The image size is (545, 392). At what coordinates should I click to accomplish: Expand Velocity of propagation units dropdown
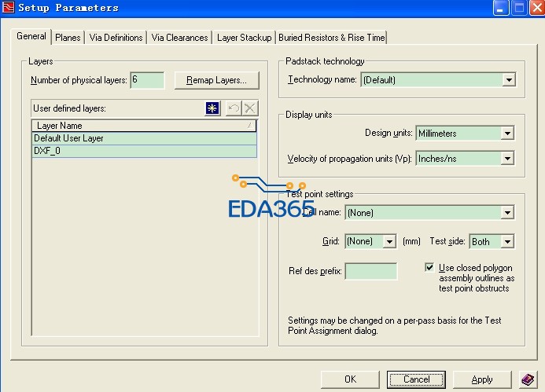[507, 159]
